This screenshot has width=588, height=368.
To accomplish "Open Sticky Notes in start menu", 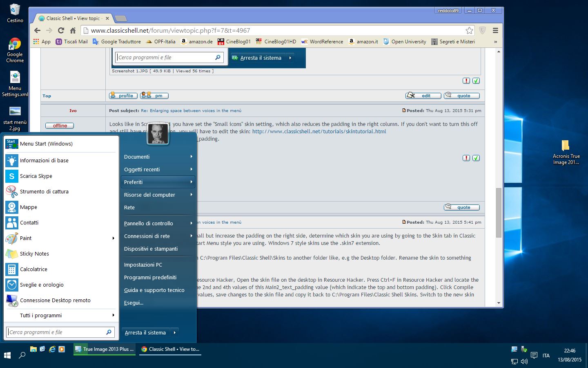I will point(34,254).
